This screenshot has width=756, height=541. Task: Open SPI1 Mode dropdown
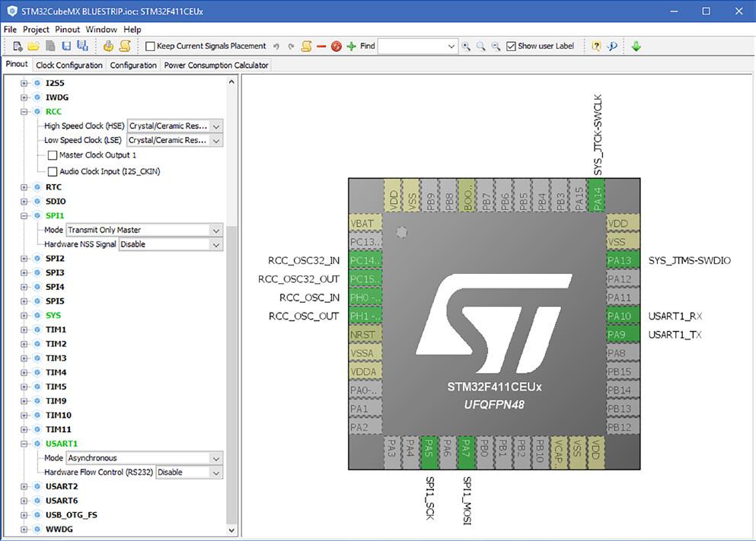point(144,231)
